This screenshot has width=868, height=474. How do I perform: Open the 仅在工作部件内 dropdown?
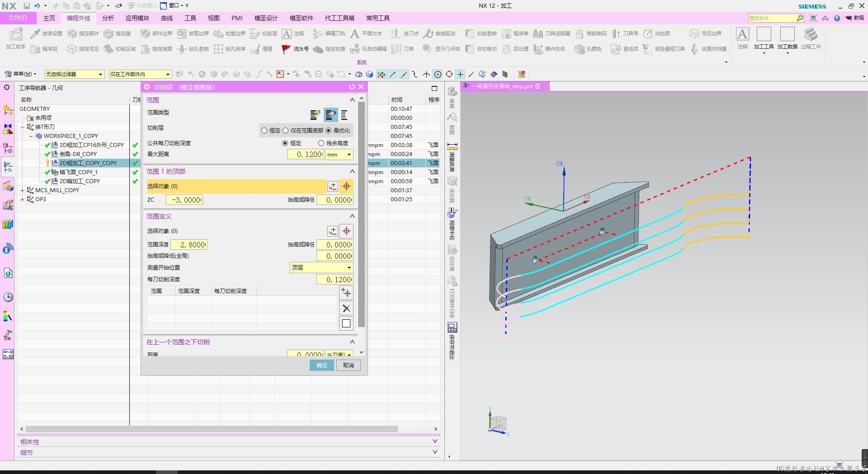141,74
